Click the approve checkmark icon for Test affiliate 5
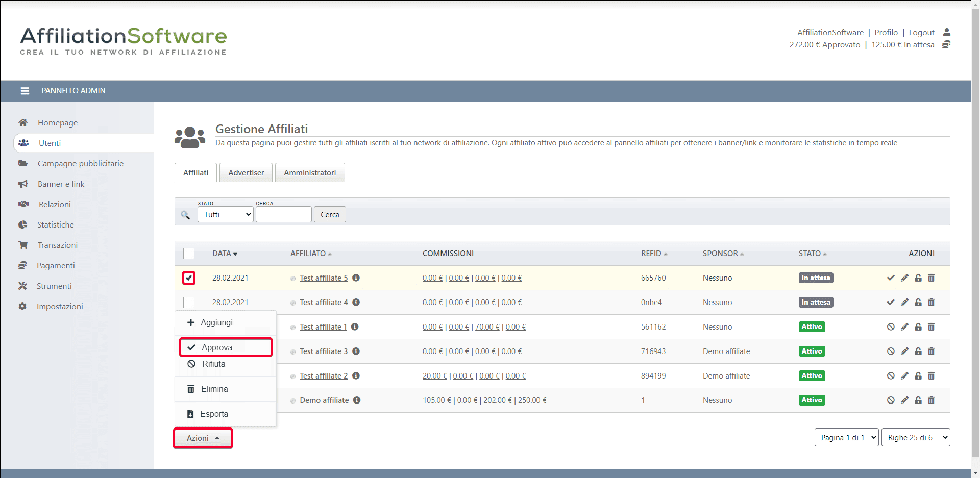 coord(891,278)
